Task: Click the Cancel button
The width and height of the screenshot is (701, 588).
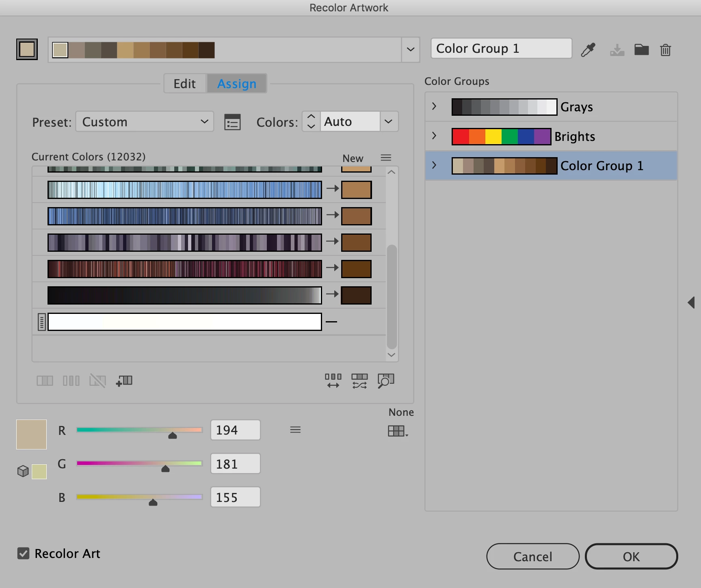Action: 533,556
